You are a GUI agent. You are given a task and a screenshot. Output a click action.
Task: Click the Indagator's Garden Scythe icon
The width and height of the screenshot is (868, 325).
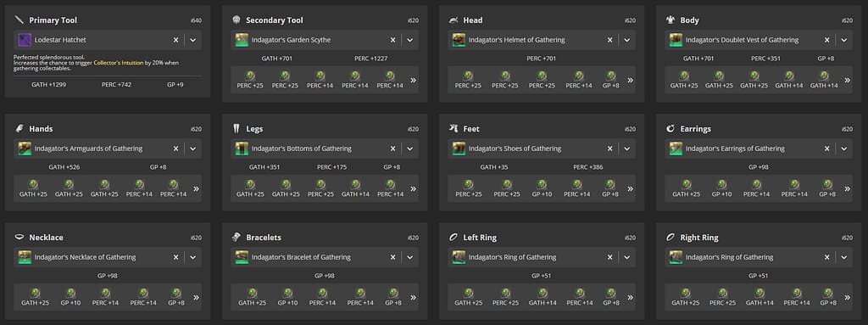[x=242, y=40]
